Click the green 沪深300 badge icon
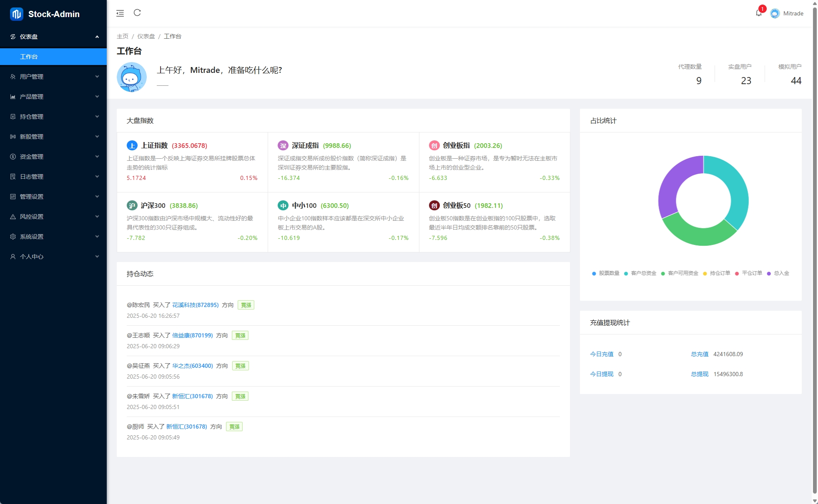This screenshot has height=504, width=818. point(132,205)
